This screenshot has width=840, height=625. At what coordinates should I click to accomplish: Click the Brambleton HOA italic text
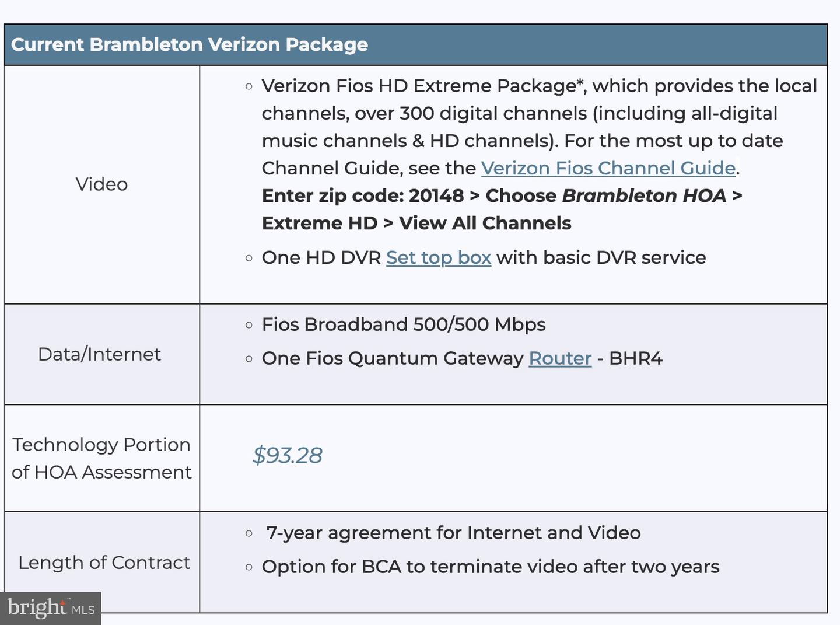645,195
